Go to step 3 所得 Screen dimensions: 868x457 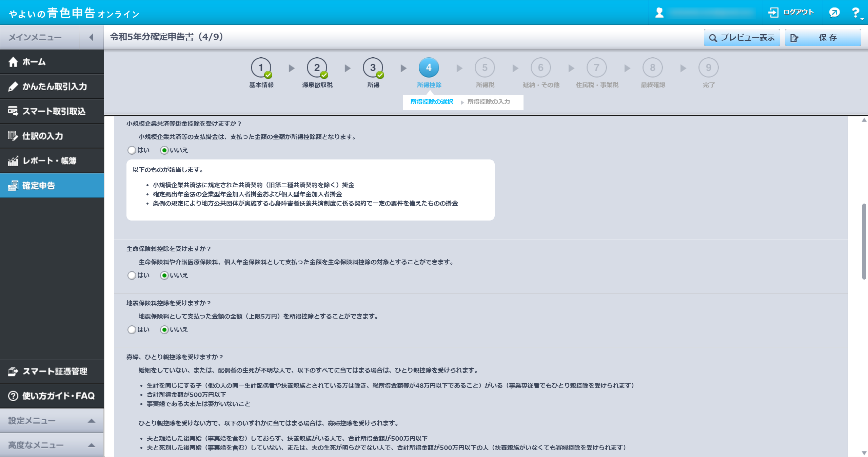coord(373,68)
